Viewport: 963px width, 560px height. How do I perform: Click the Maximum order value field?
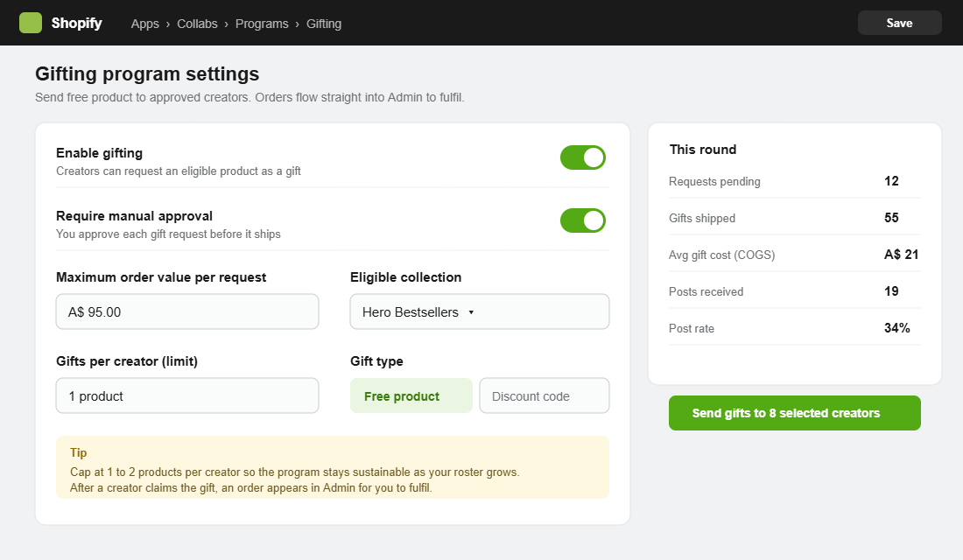click(187, 311)
